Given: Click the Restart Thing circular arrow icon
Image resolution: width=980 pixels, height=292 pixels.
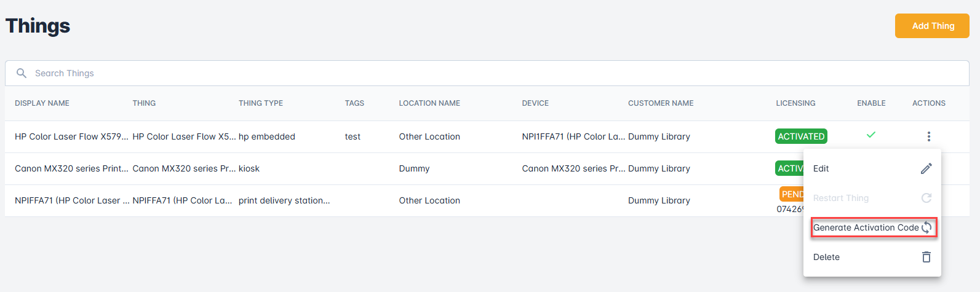Looking at the screenshot, I should click(926, 198).
